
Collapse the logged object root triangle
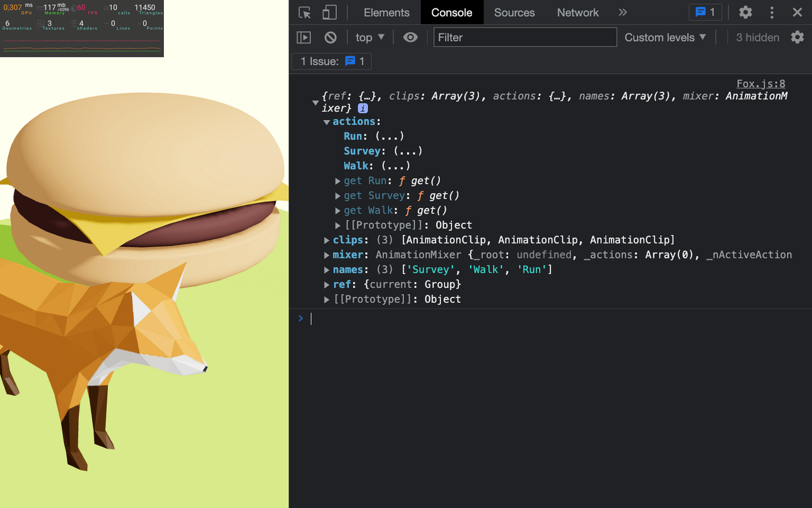coord(315,102)
